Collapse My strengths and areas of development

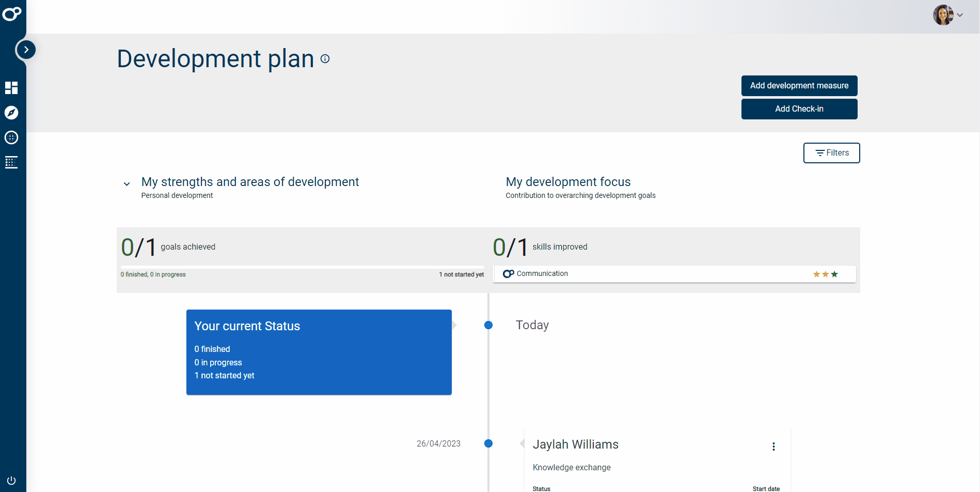[127, 184]
